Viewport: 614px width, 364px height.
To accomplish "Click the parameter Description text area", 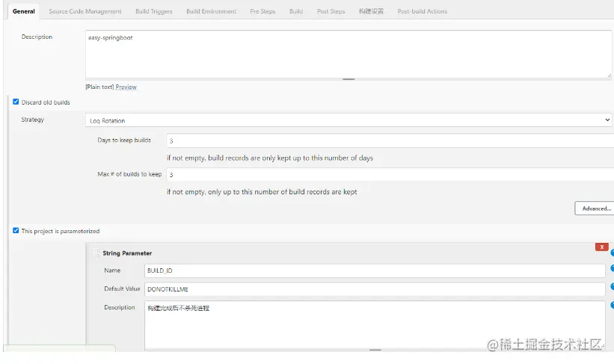I will tap(375, 325).
